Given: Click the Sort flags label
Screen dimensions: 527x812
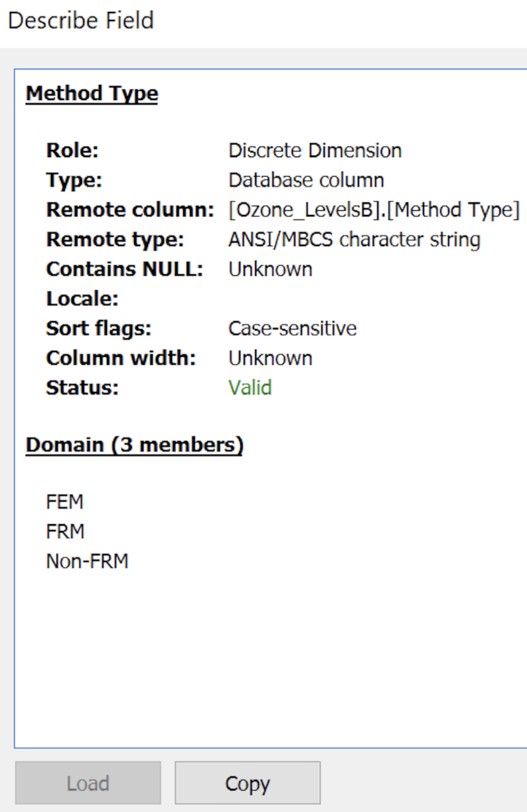Looking at the screenshot, I should tap(98, 328).
